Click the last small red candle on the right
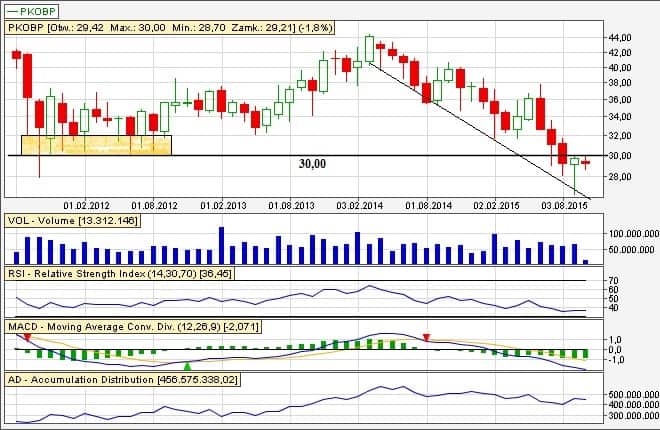Screen dimensions: 660x430 [586, 162]
